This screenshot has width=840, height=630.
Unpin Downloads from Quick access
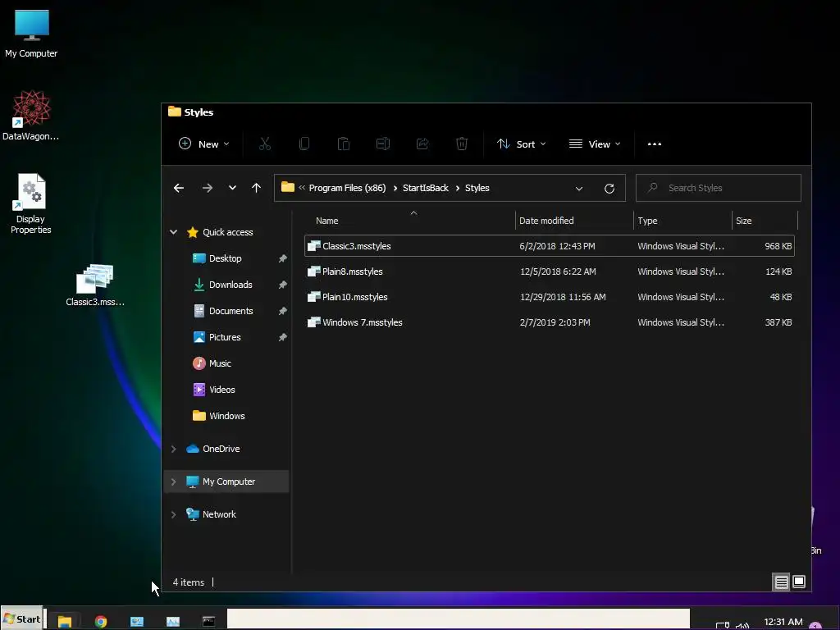tap(282, 285)
